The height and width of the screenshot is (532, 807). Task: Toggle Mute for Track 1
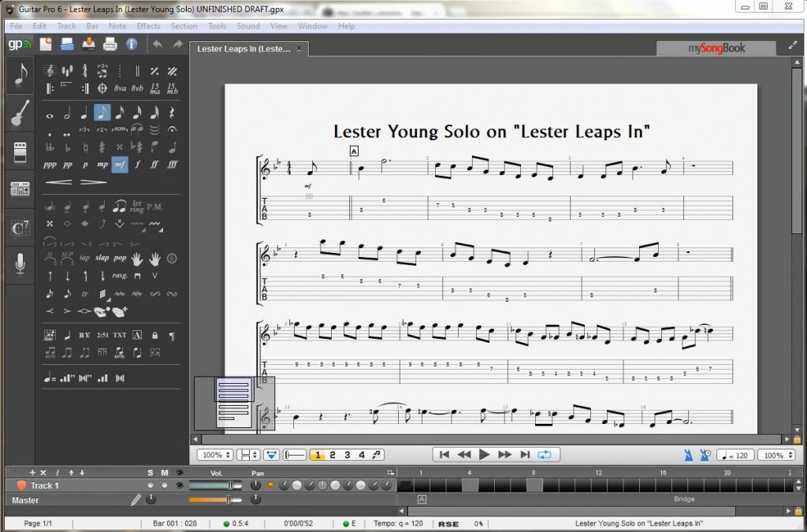pos(165,485)
